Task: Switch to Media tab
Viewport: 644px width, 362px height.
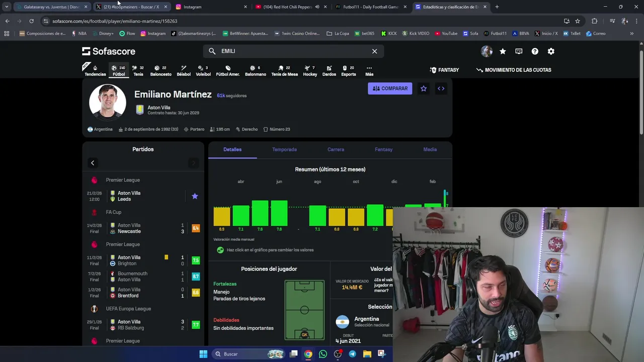Action: pos(430,149)
